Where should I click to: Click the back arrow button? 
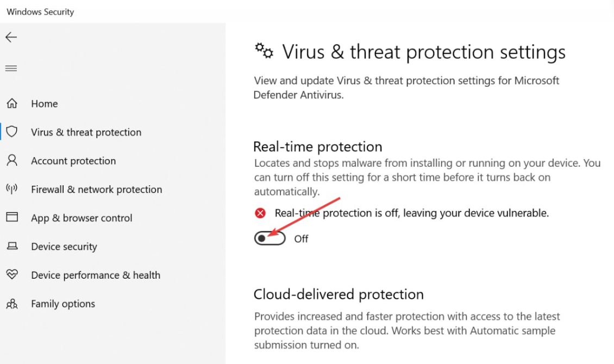click(11, 37)
